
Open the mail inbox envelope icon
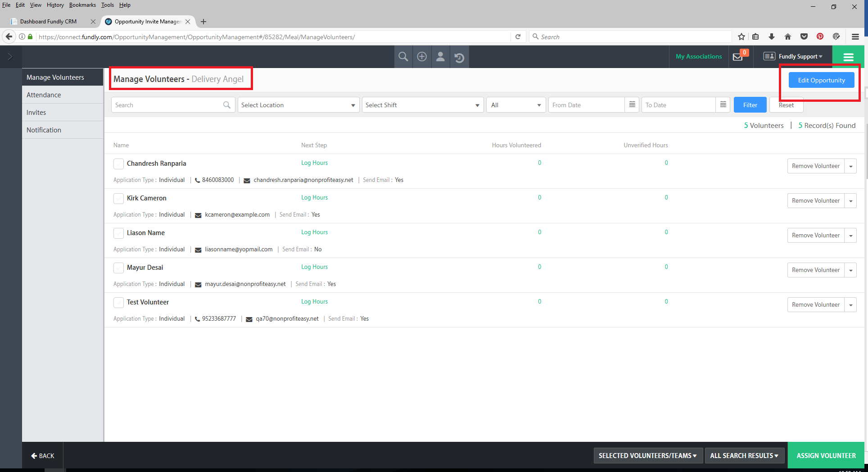[x=738, y=57]
